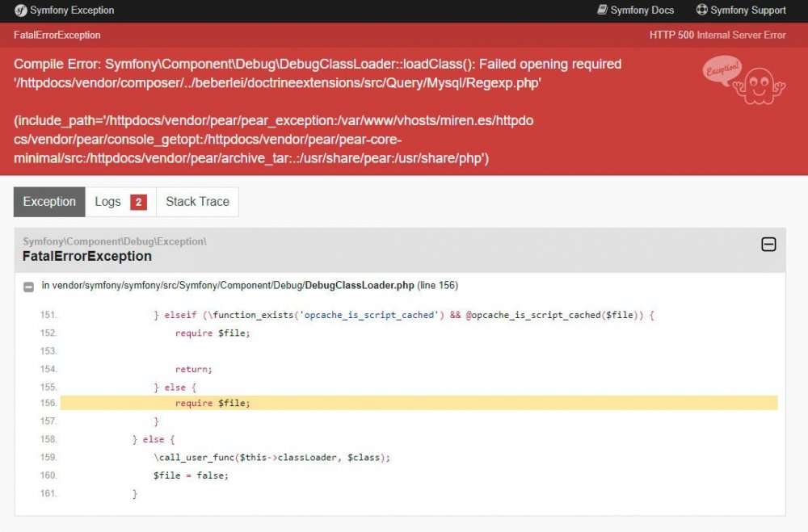Click code line 159 call_user_func
Image resolution: width=808 pixels, height=532 pixels.
[271, 457]
